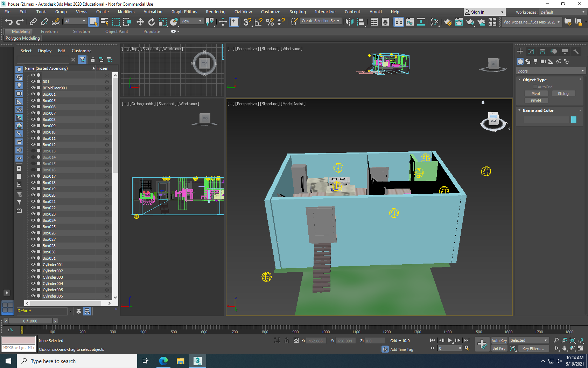The height and width of the screenshot is (368, 588).
Task: Open the Rendering menu
Action: pos(216,12)
